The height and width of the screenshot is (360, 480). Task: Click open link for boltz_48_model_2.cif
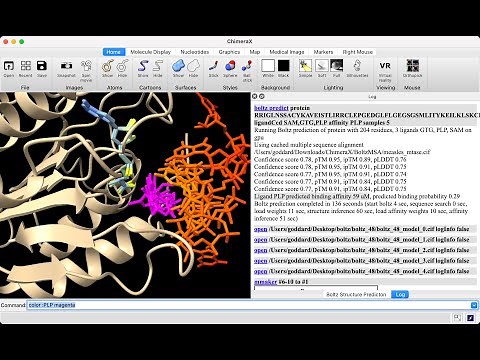click(261, 250)
